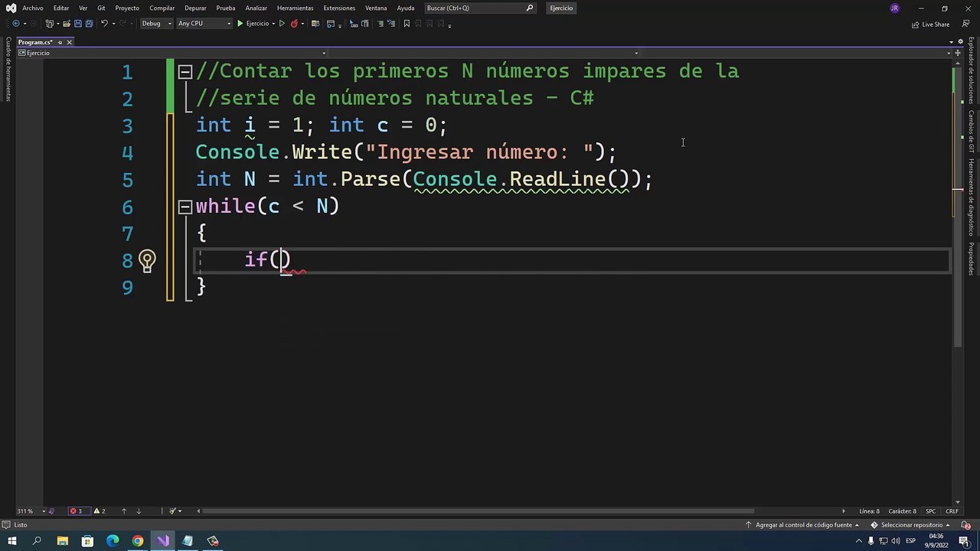Click the Visual Studio logo icon
The image size is (980, 551).
(11, 8)
